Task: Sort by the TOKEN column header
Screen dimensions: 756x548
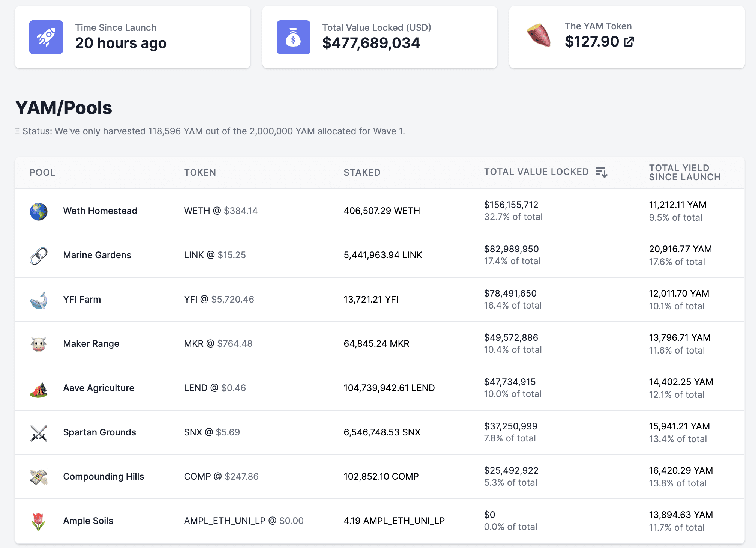Action: click(x=200, y=173)
